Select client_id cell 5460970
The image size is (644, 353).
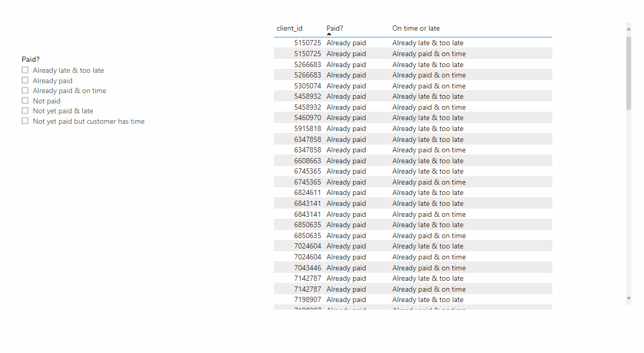coord(308,117)
